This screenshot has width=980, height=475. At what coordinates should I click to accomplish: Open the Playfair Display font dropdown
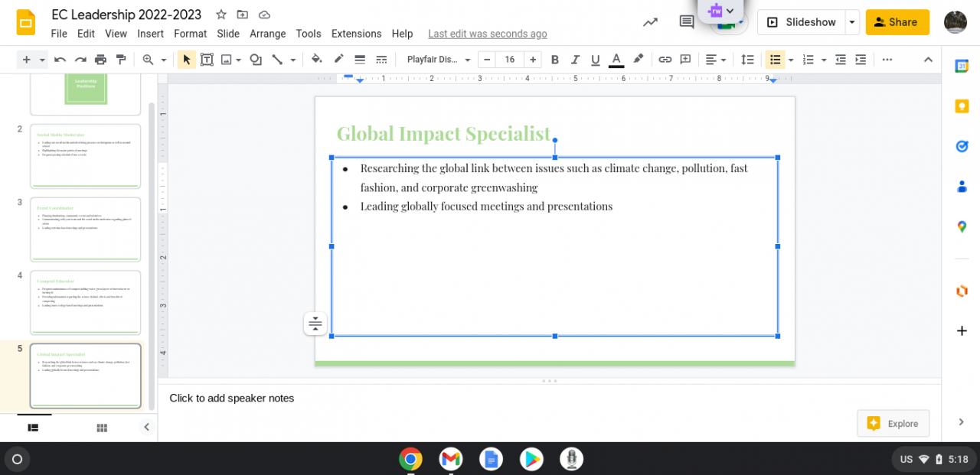pos(438,60)
